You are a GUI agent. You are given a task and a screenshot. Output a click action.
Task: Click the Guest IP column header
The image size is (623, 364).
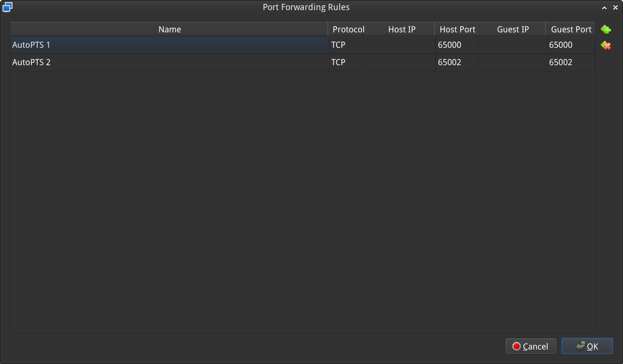click(512, 29)
